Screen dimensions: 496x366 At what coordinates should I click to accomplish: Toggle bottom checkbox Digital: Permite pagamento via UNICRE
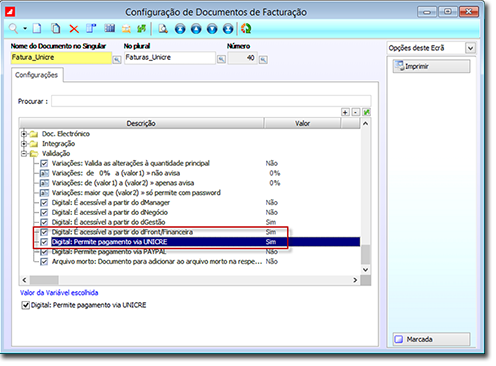tap(26, 305)
